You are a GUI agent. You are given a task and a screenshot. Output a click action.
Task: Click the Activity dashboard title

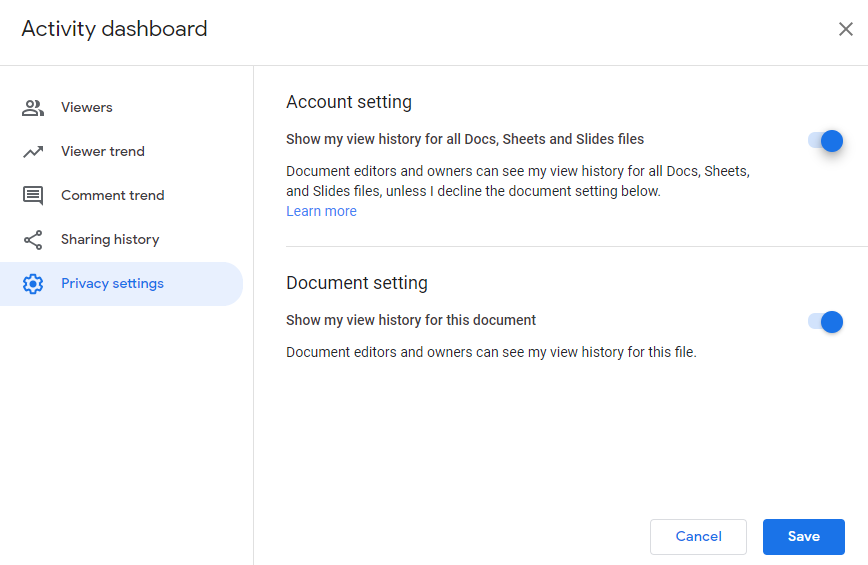(x=114, y=29)
